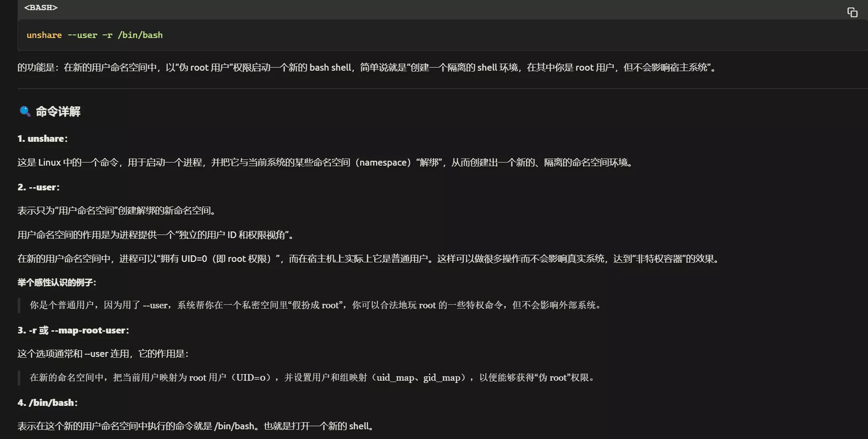
Task: Select the 命令详解 section heading
Action: click(x=58, y=112)
